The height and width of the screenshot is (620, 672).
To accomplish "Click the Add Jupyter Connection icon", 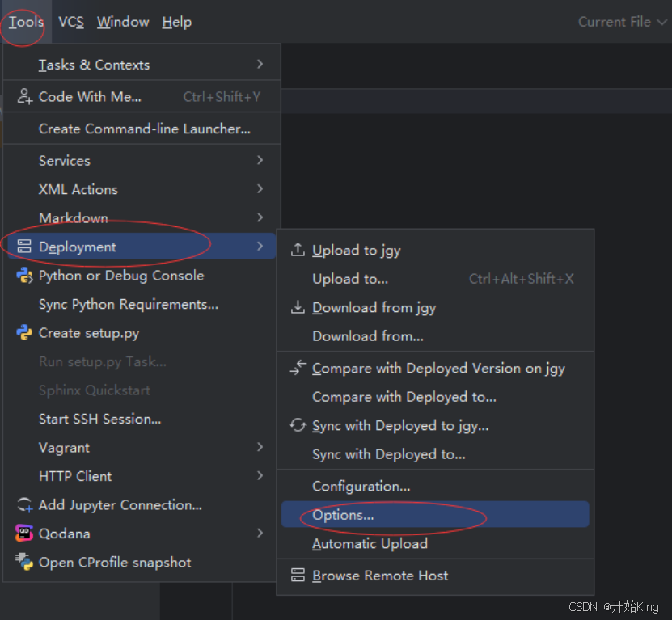I will 24,504.
